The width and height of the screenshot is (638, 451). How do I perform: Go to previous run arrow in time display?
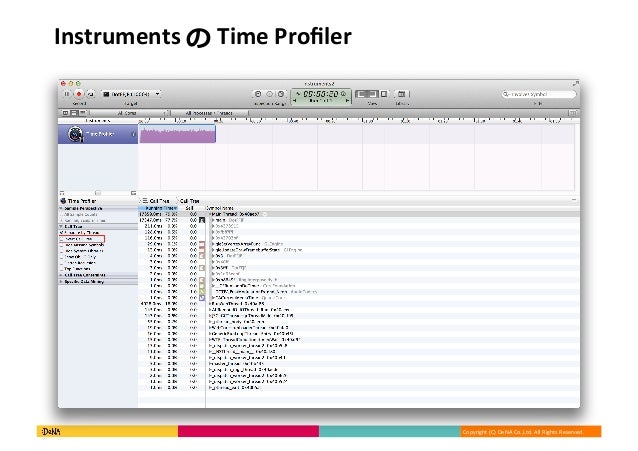[295, 101]
